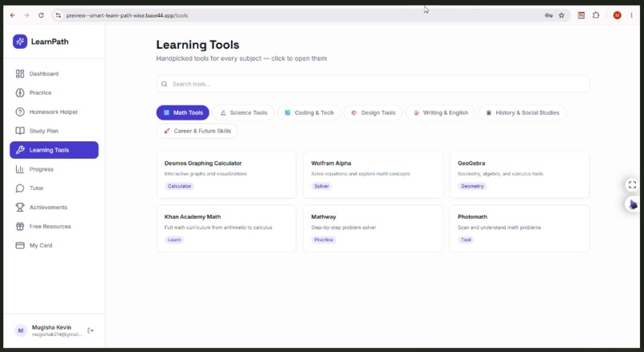This screenshot has width=644, height=352.
Task: Switch to Writing & English tab
Action: [x=440, y=113]
